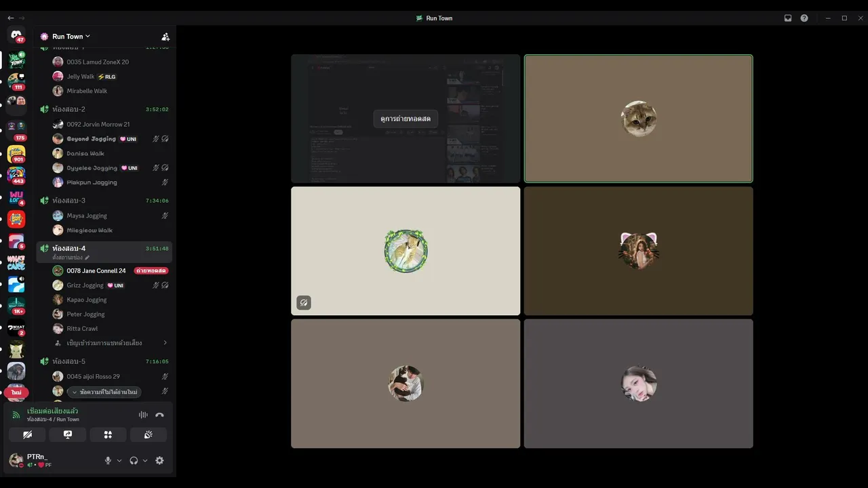This screenshot has height=488, width=868.
Task: Open User Settings gear icon
Action: click(x=159, y=460)
